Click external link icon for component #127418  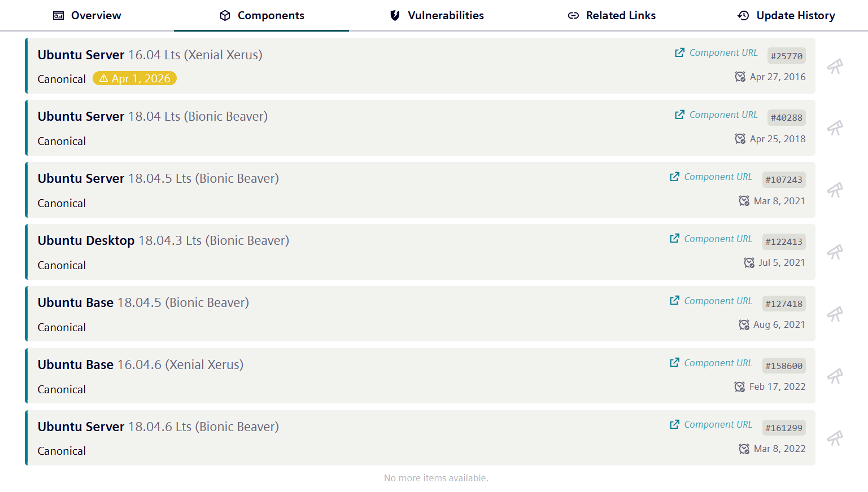click(675, 300)
